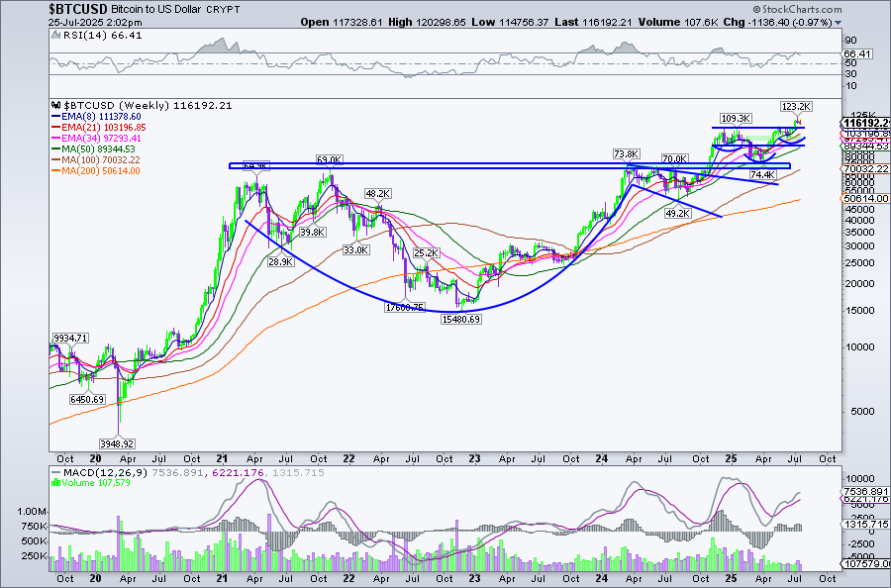Click the MA(100) 70032.22 legend entry
891x588 pixels.
pos(95,160)
